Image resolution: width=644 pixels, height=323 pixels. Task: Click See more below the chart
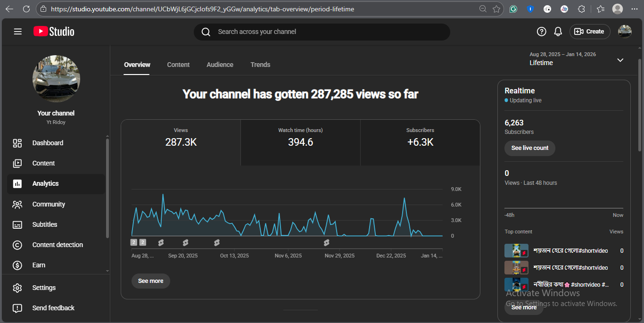[150, 281]
